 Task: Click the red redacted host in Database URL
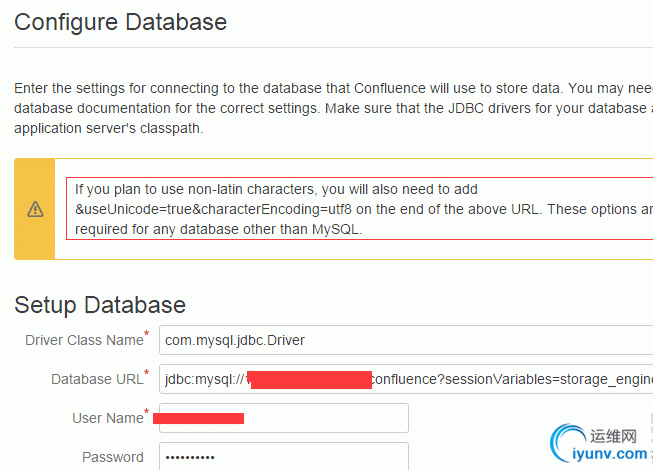(x=310, y=379)
